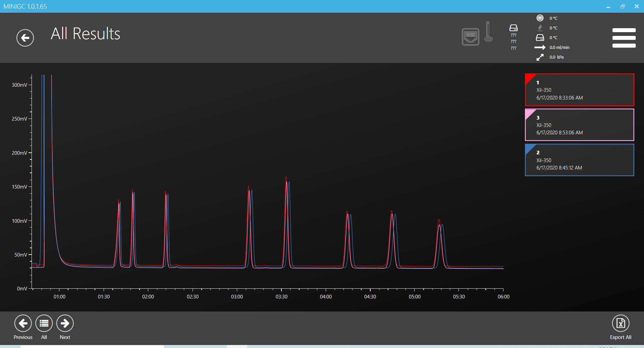The height and width of the screenshot is (348, 644).
Task: Click the injector syringe icon
Action: point(488,32)
